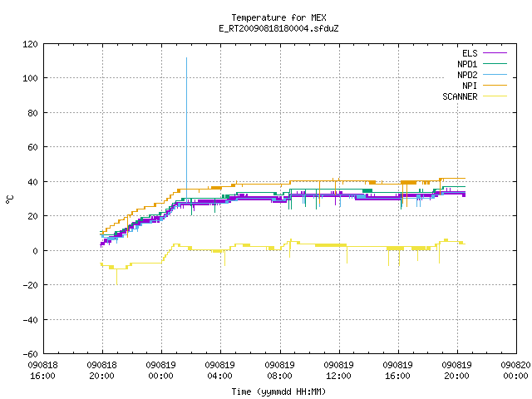Click the SCANNER legend label
The height and width of the screenshot is (399, 532).
pos(460,96)
